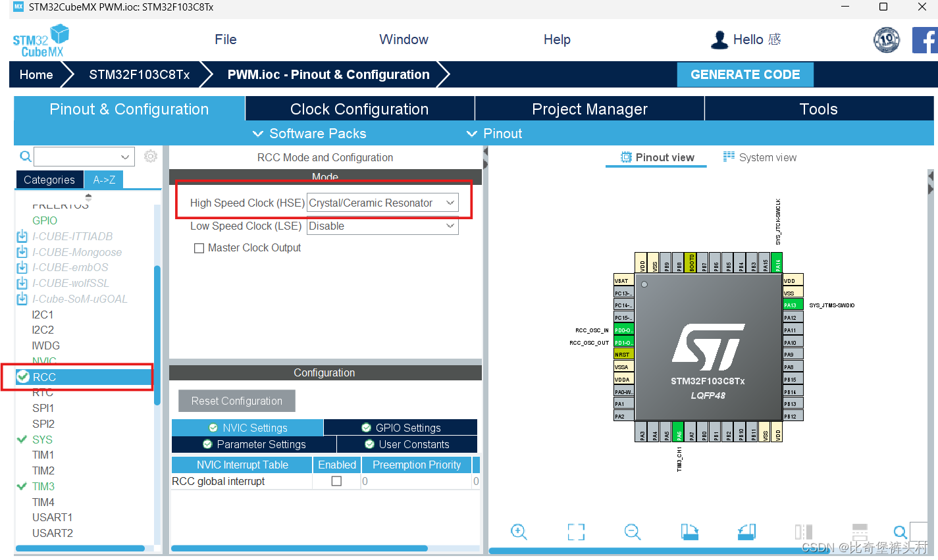Click the GENERATE CODE button

pos(745,74)
